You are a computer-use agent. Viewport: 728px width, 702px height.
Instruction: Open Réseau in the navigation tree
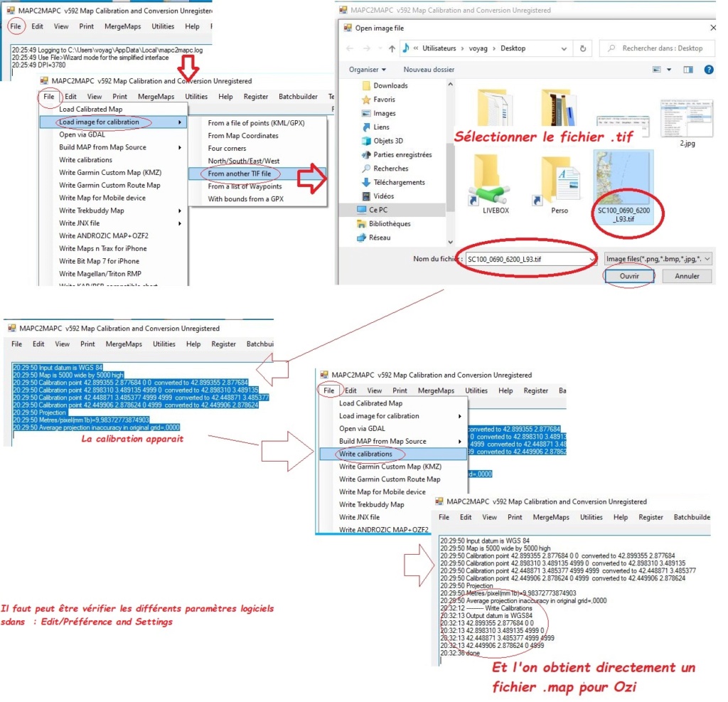(x=380, y=238)
